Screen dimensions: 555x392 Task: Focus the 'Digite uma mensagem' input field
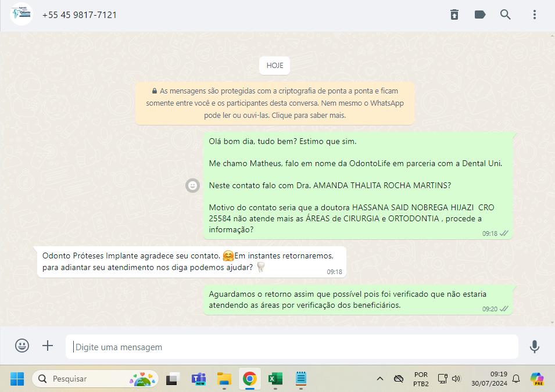coord(291,347)
